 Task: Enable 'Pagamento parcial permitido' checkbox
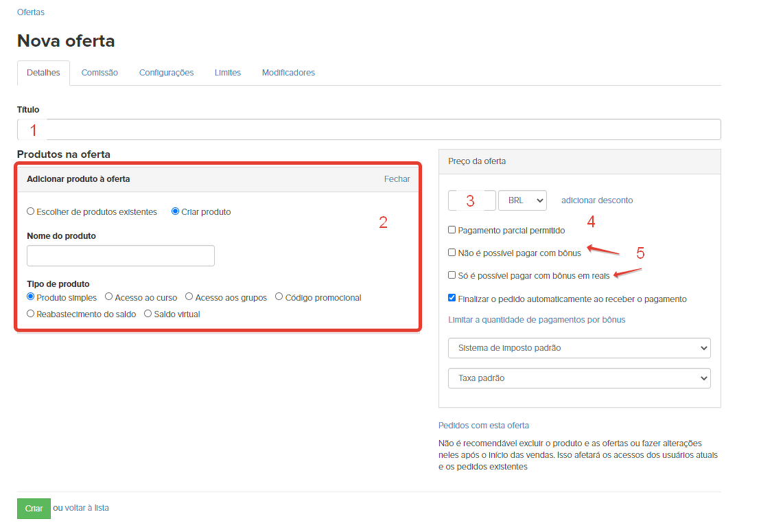click(452, 230)
